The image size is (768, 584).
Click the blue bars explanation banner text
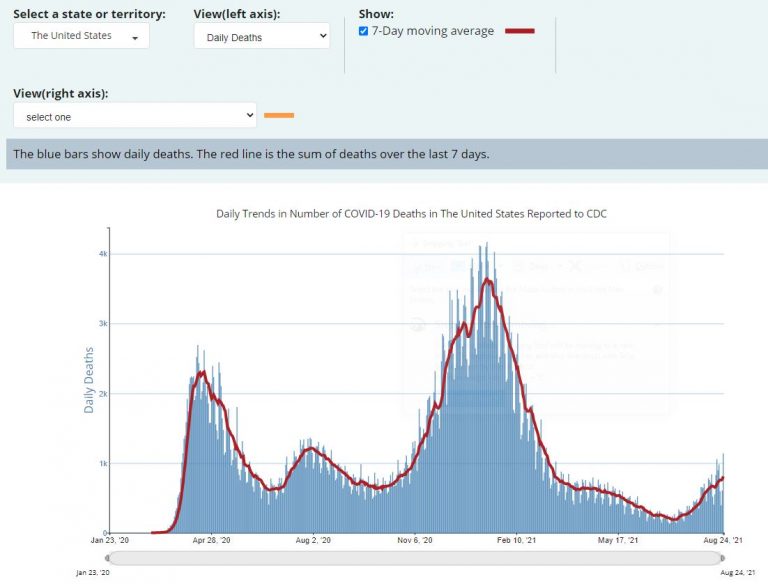pos(251,154)
